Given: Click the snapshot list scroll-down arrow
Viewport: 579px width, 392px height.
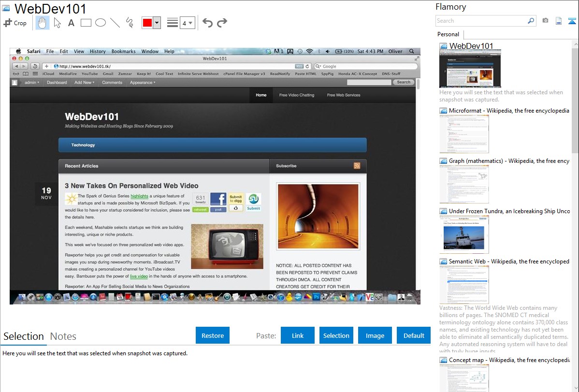Looking at the screenshot, I should click(x=575, y=388).
